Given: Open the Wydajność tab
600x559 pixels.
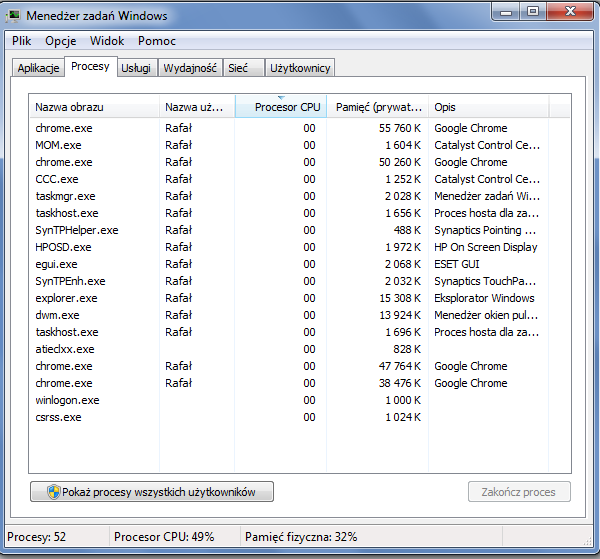Looking at the screenshot, I should click(x=190, y=68).
